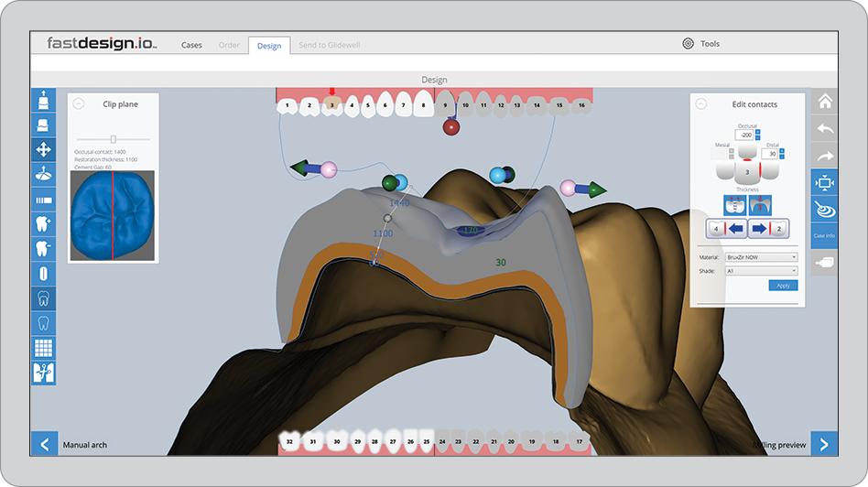Screen dimensions: 868x487
Task: Open the Tools menu
Action: 700,43
